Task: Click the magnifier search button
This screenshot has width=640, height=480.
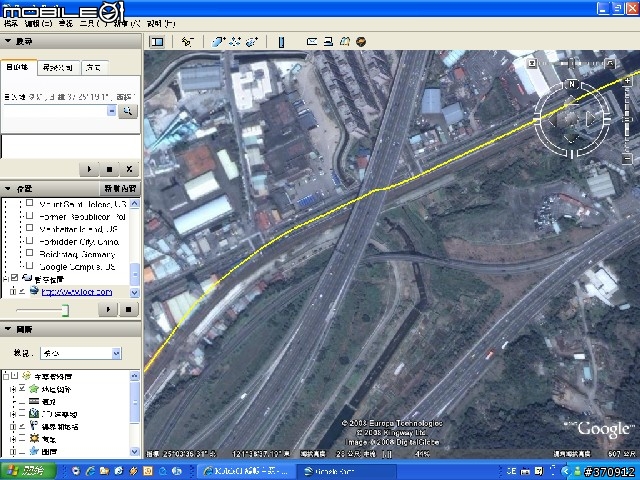Action: tap(128, 111)
